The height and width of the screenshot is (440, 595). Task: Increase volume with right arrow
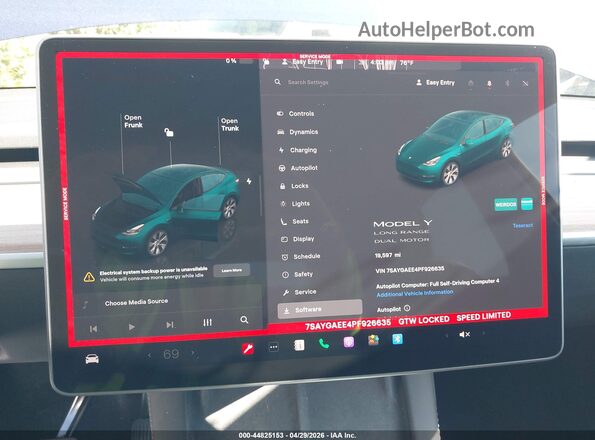tap(483, 333)
